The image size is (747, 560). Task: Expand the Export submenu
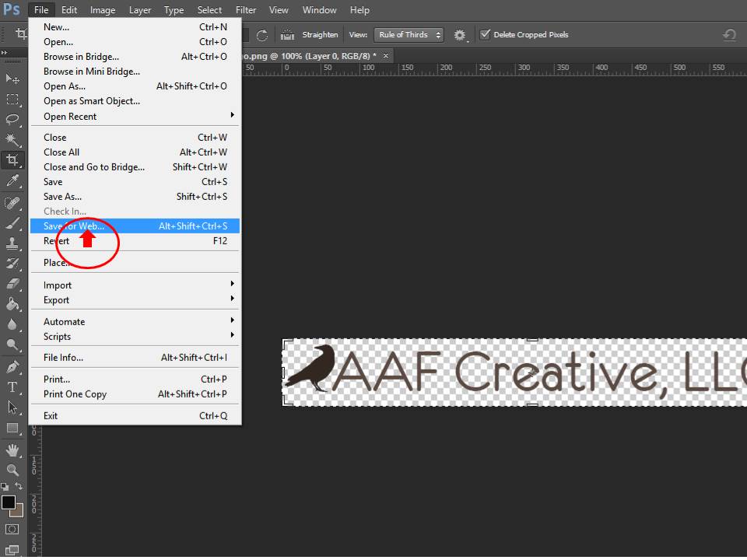(135, 300)
